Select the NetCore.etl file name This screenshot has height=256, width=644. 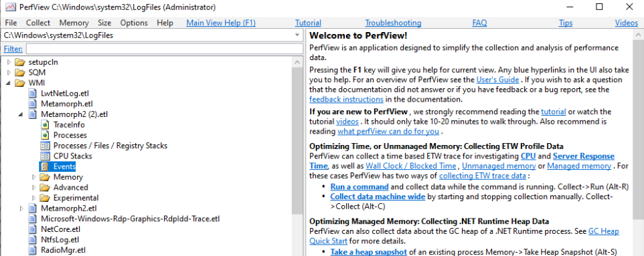[x=61, y=229]
